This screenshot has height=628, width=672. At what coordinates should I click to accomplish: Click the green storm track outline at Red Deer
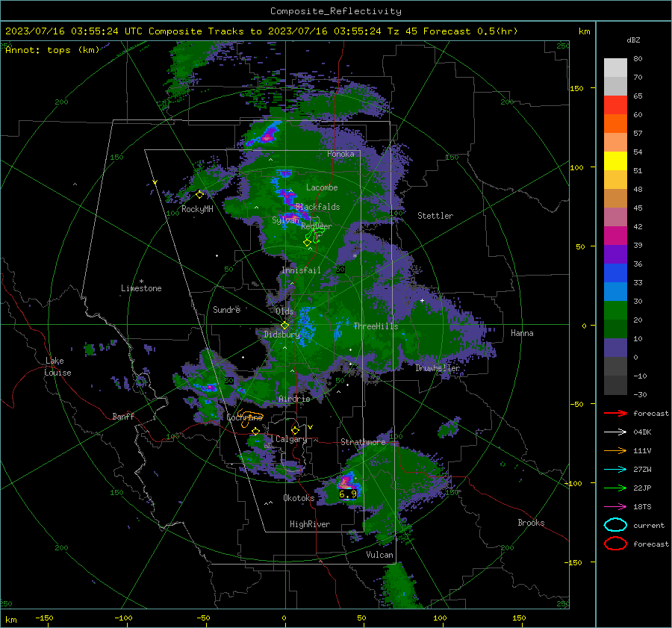pos(314,236)
